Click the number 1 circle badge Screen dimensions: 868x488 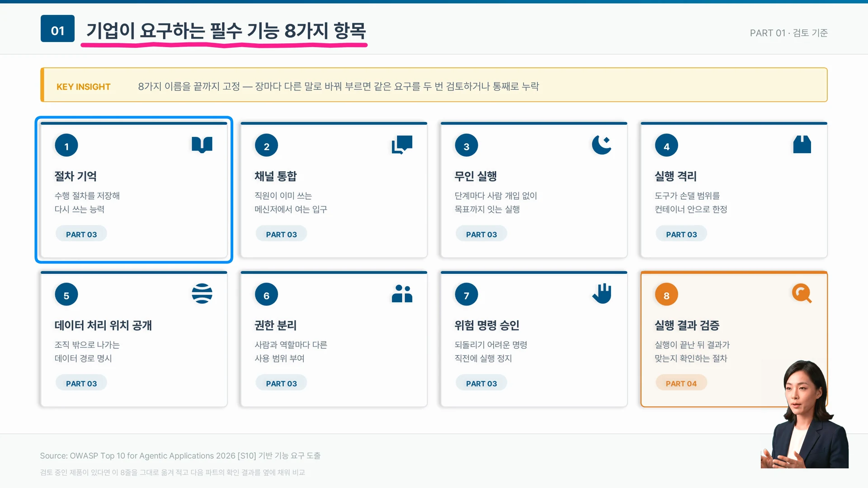click(x=66, y=145)
